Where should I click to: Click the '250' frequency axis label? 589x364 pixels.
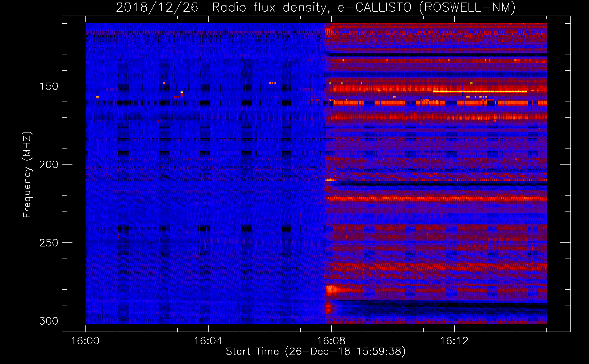tap(49, 243)
